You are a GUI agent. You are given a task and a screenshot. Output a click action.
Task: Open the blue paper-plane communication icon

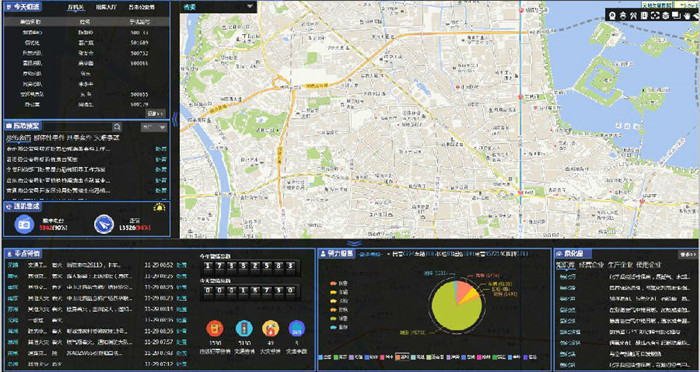pos(104,224)
